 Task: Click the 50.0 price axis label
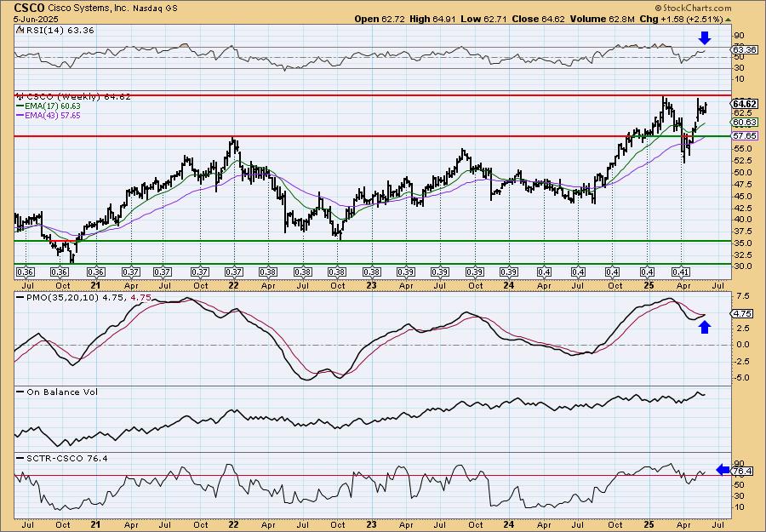[741, 173]
